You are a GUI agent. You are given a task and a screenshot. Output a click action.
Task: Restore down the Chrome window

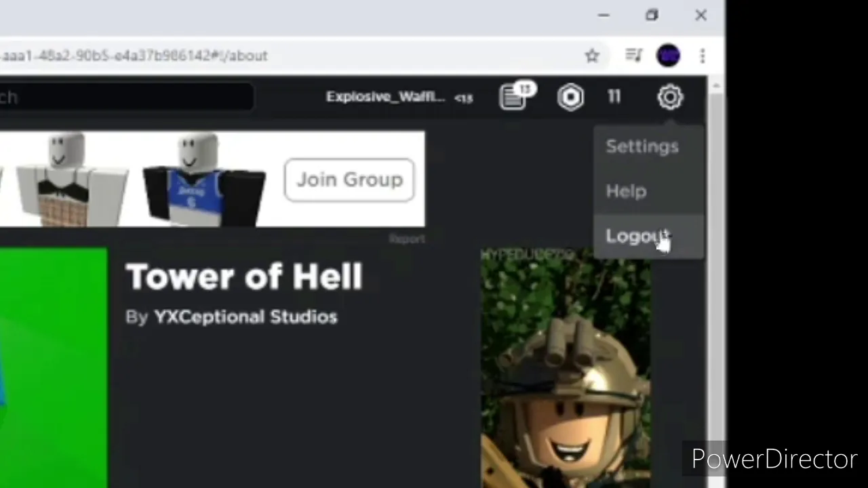[652, 15]
